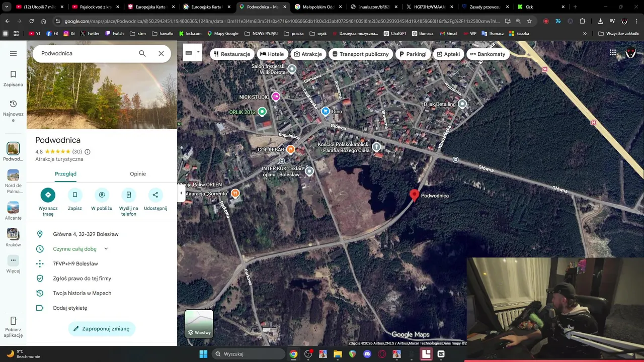Open the (30) reviews count

[77, 152]
